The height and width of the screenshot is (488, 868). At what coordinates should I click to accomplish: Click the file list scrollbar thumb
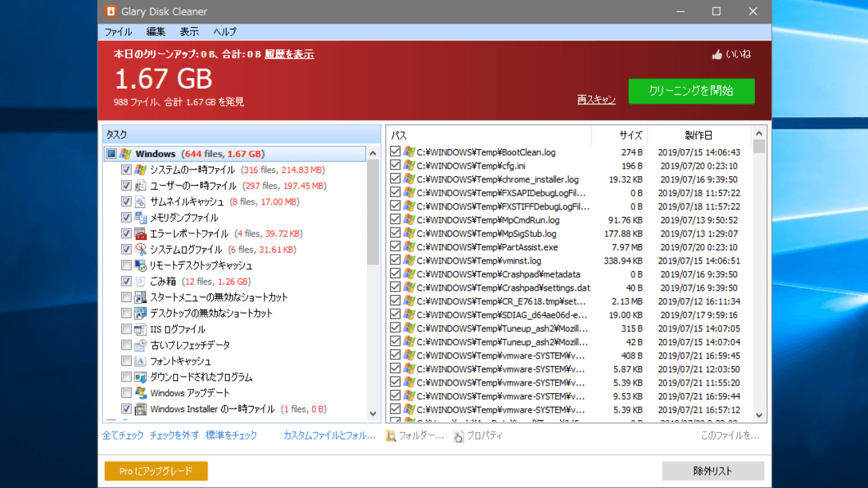(x=759, y=146)
